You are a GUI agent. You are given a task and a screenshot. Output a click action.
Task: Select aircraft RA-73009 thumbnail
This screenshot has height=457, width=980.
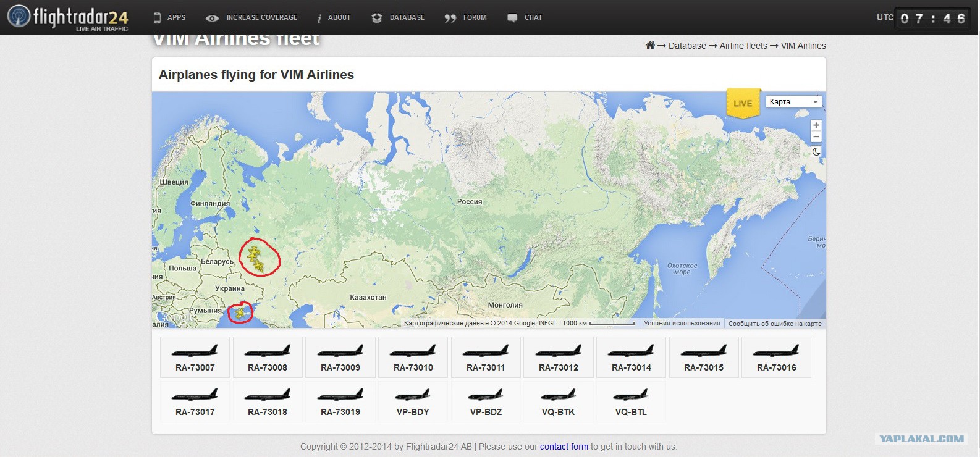click(x=340, y=357)
